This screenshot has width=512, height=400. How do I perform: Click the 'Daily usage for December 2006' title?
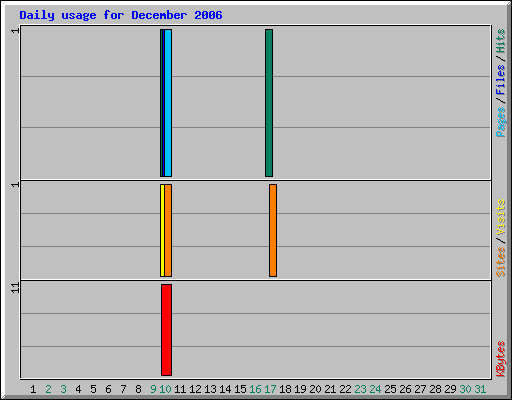point(121,15)
